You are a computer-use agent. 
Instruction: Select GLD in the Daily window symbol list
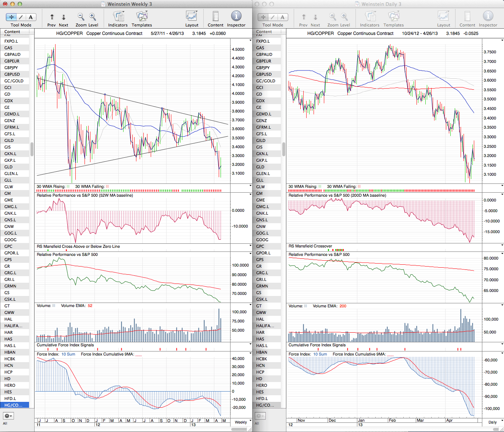click(260, 167)
